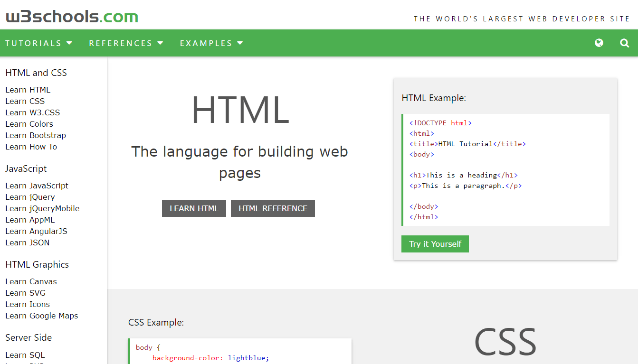Click the <!DOCTYPE html> code line
Viewport: 638px width, 364px height.
click(440, 123)
